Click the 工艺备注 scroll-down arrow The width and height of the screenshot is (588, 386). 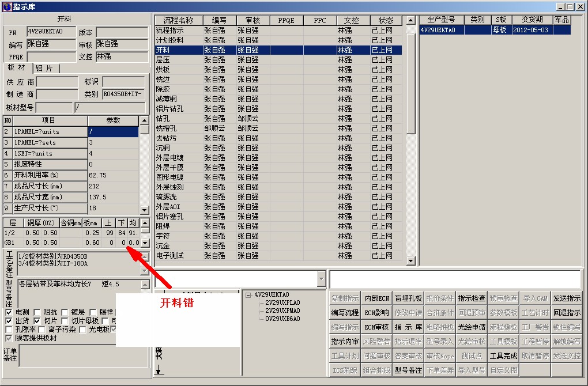point(145,270)
